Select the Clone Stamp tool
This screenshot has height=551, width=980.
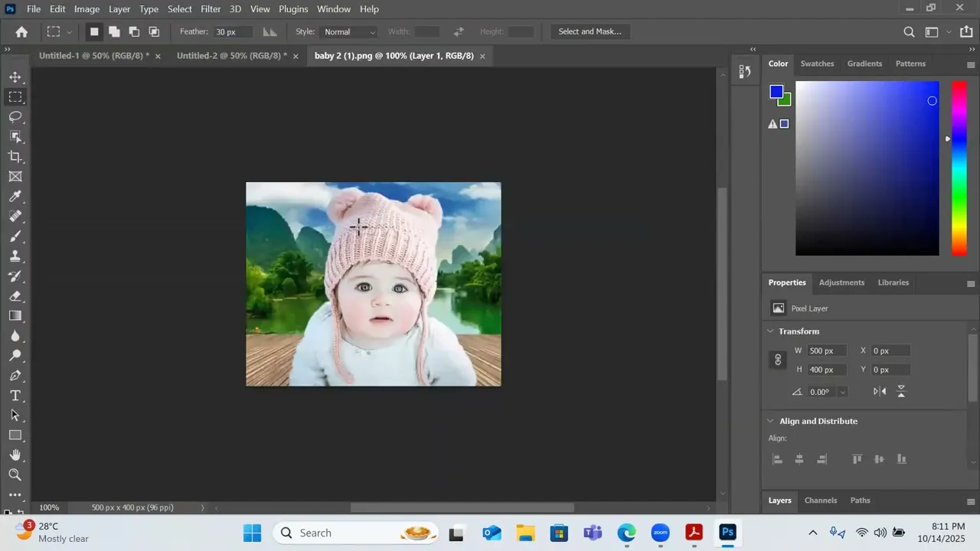pos(15,256)
